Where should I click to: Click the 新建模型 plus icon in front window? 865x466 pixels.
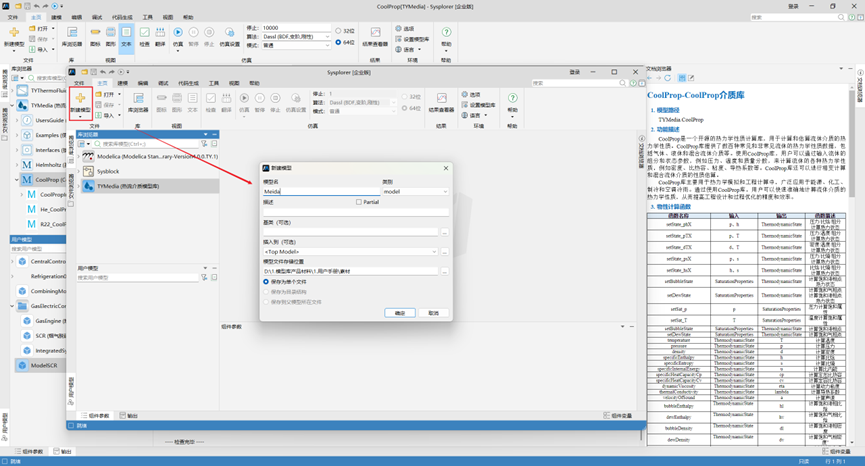point(80,98)
